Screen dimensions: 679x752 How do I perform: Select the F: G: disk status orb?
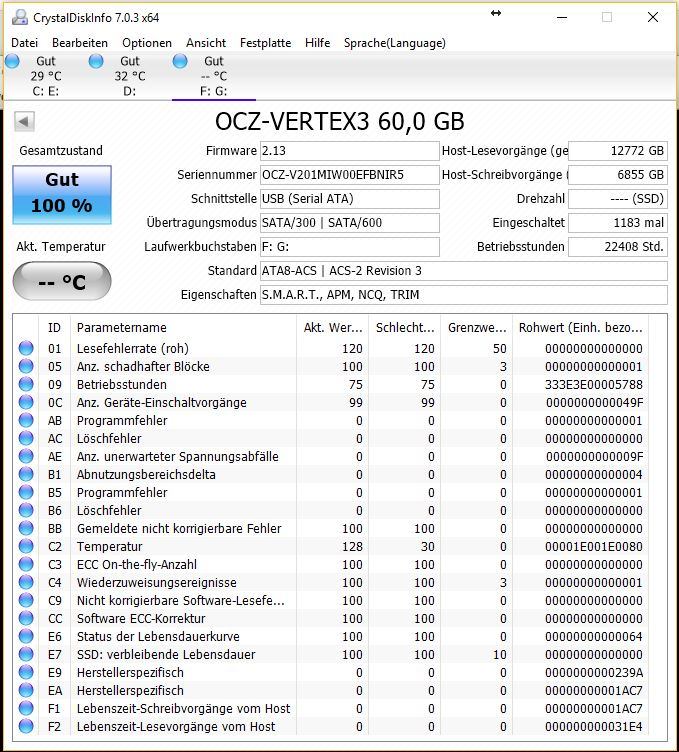point(180,61)
